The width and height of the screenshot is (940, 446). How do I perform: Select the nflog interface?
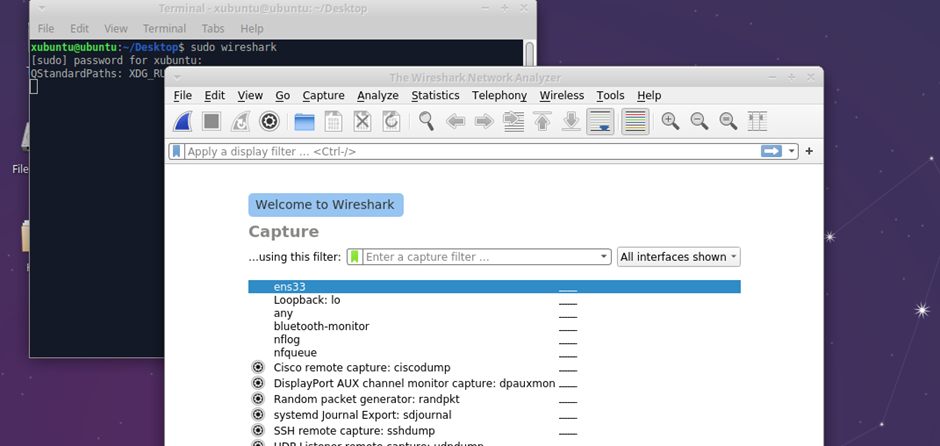click(x=494, y=339)
